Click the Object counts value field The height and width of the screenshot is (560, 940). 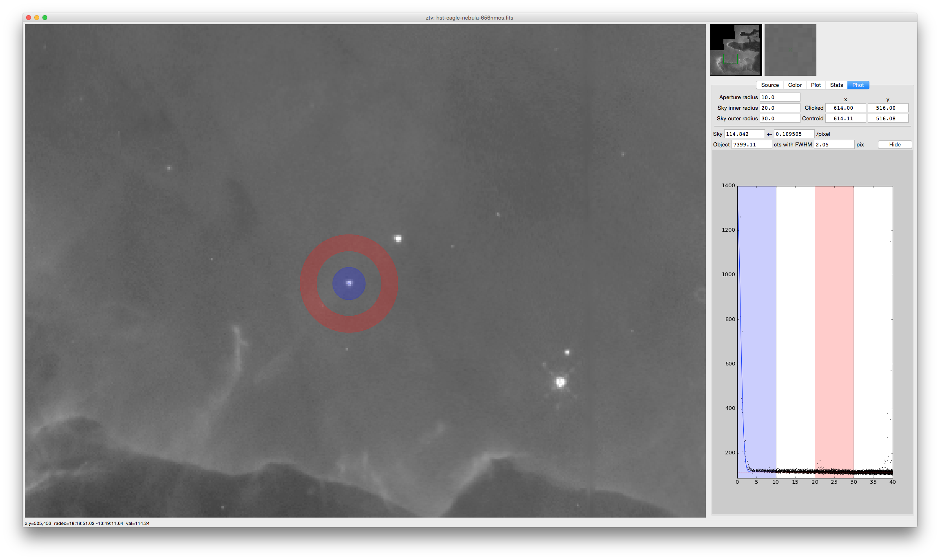pyautogui.click(x=751, y=144)
